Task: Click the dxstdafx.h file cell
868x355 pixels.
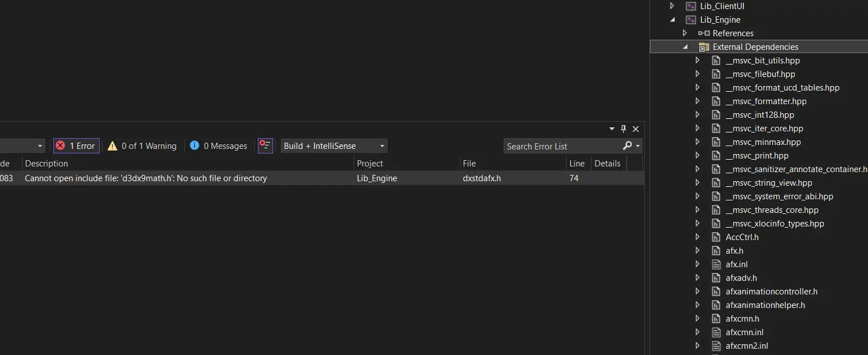Action: click(x=482, y=178)
